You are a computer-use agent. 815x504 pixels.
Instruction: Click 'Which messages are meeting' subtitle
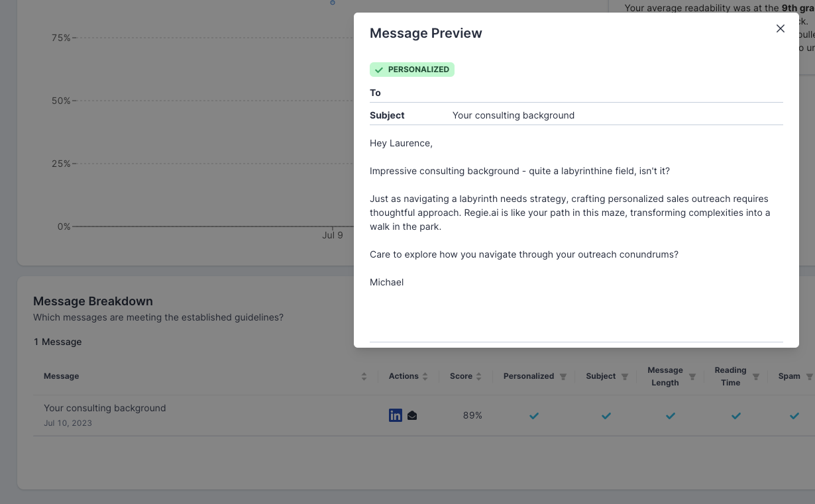pos(158,317)
